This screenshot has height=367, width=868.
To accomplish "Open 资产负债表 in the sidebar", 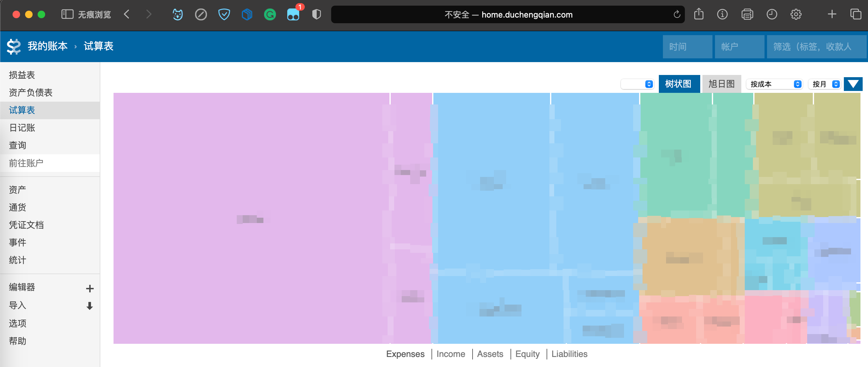I will click(x=31, y=92).
